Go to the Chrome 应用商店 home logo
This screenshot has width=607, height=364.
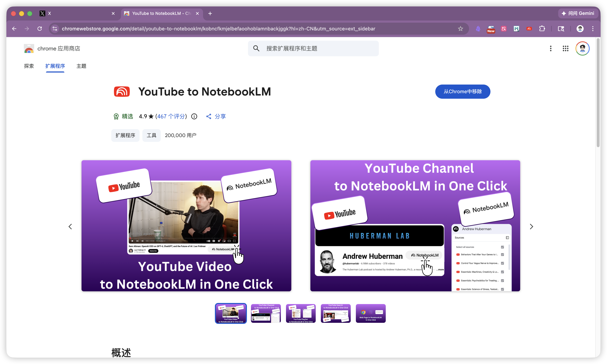pyautogui.click(x=52, y=49)
